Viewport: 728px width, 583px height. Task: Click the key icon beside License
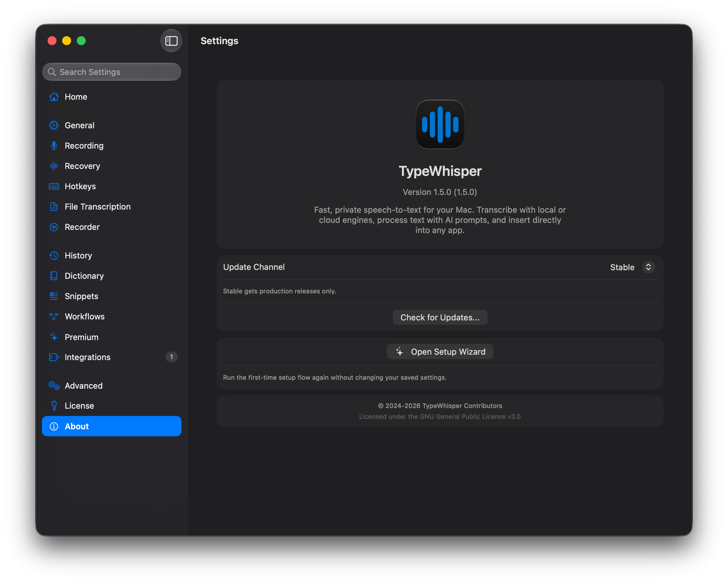(x=54, y=406)
